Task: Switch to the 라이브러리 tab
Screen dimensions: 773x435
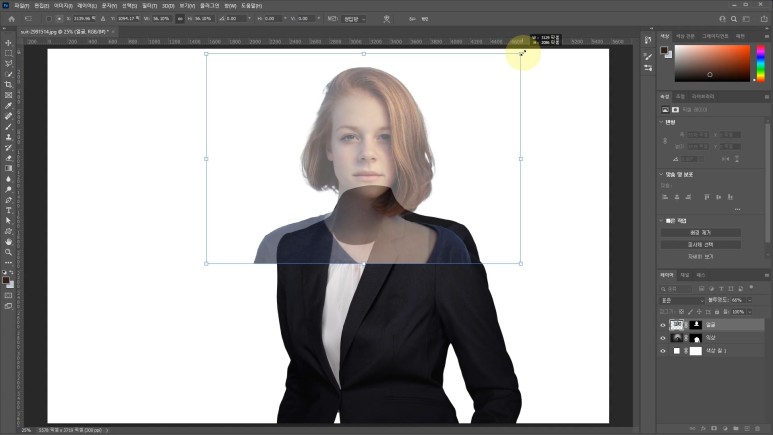Action: tap(703, 97)
